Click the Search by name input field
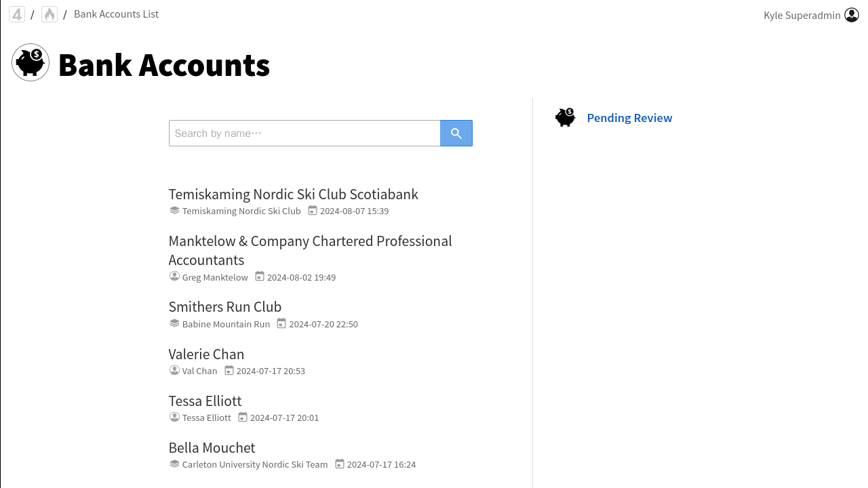The height and width of the screenshot is (488, 868). tap(304, 134)
